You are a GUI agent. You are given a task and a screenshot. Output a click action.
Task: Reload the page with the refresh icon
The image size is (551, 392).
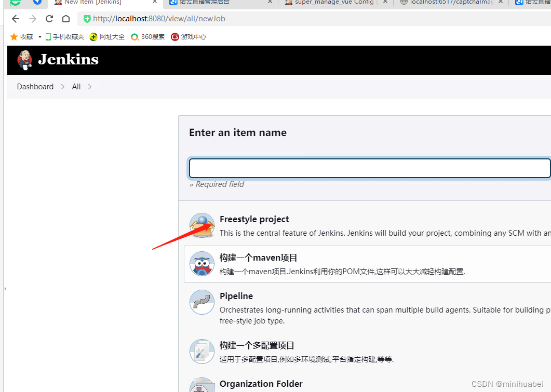49,19
